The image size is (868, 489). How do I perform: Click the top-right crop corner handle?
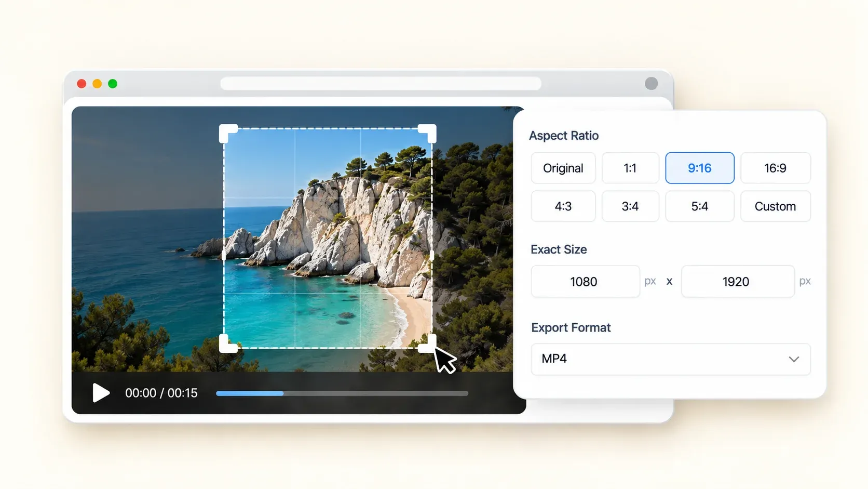coord(428,133)
